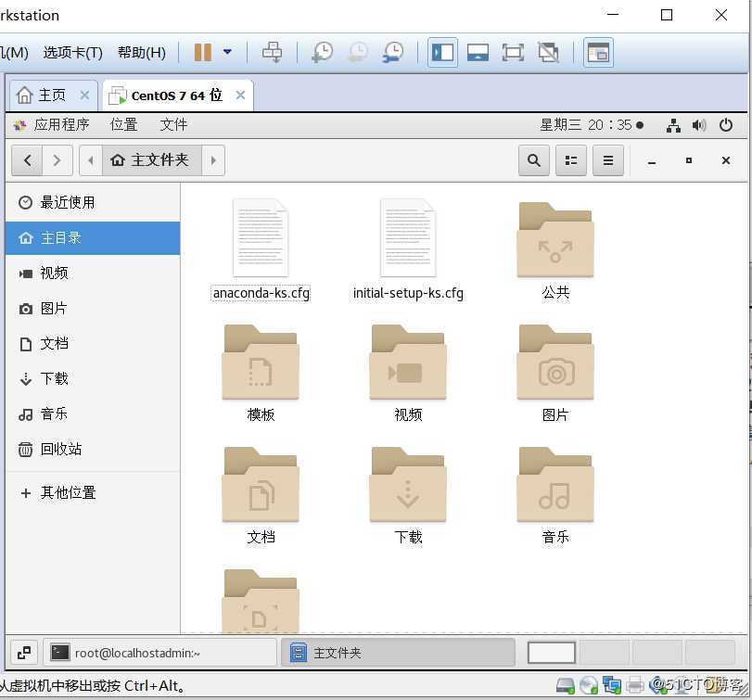
Task: Click the printer status icon
Action: (635, 685)
